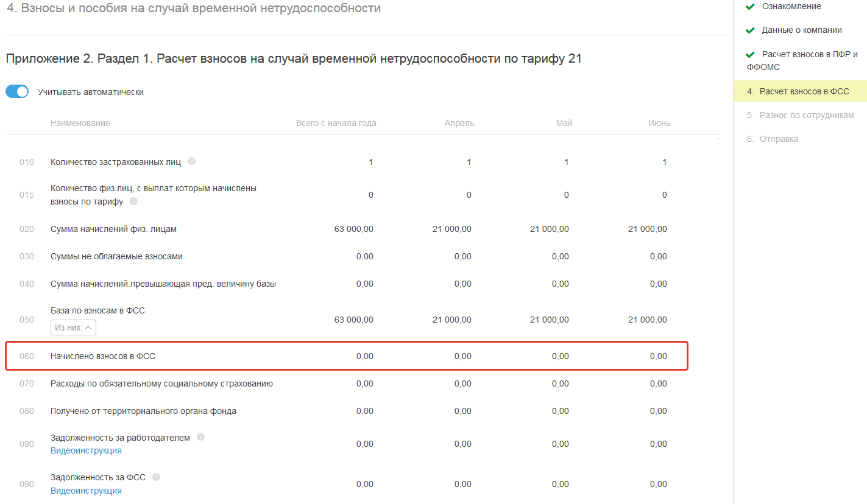The height and width of the screenshot is (504, 867).
Task: Go to the Ознакомление step
Action: (x=791, y=6)
